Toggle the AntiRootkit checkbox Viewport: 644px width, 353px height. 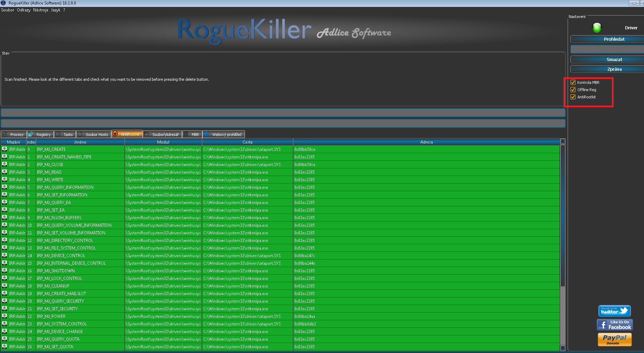573,97
